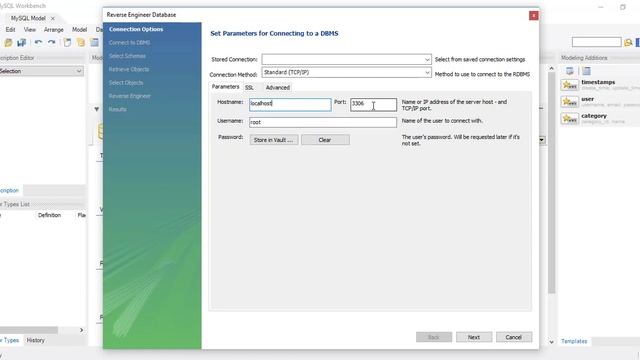The image size is (640, 360).
Task: Click the search icon beside the top search box
Action: click(x=628, y=42)
